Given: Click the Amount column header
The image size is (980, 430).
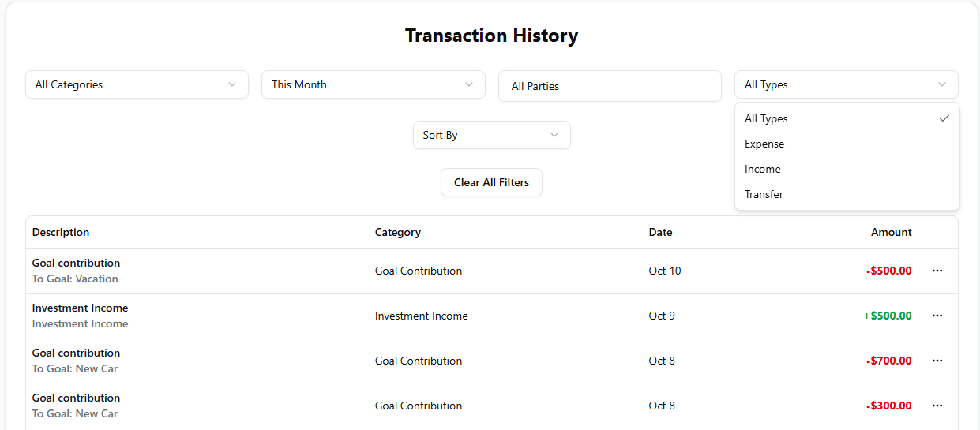Looking at the screenshot, I should coord(891,232).
